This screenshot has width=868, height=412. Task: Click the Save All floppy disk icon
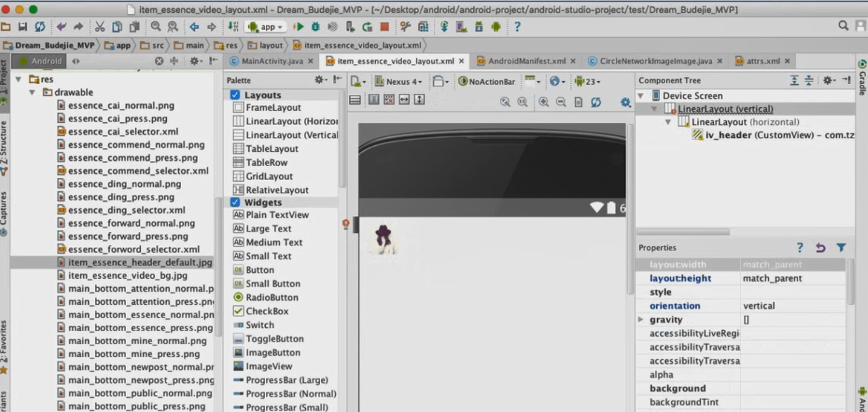point(22,26)
